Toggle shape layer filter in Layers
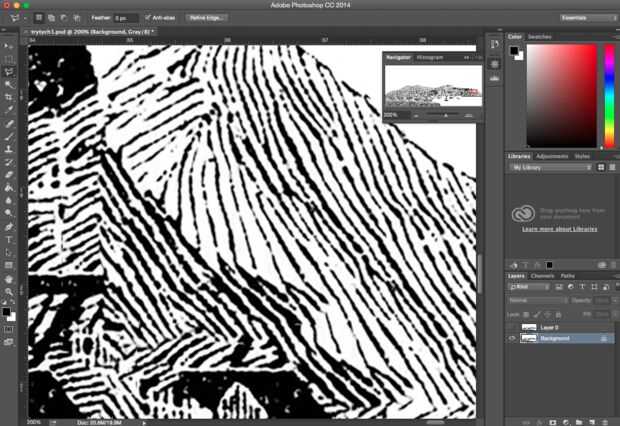The height and width of the screenshot is (426, 620). click(x=594, y=287)
